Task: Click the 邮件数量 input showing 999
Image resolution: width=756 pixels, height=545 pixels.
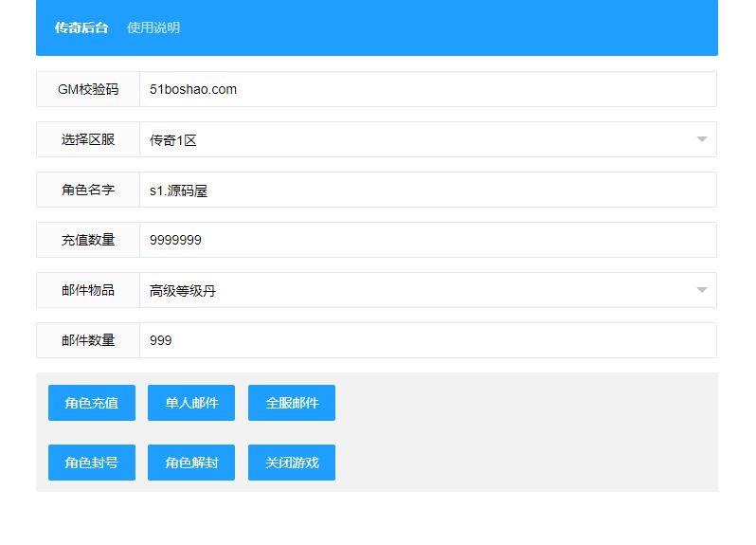Action: pos(427,340)
